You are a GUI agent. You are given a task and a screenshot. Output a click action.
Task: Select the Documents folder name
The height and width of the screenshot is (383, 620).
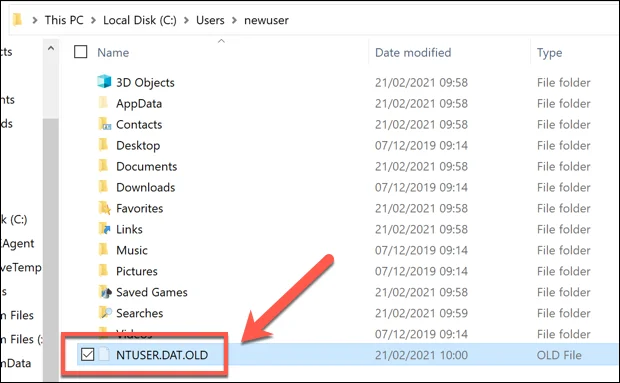[146, 166]
